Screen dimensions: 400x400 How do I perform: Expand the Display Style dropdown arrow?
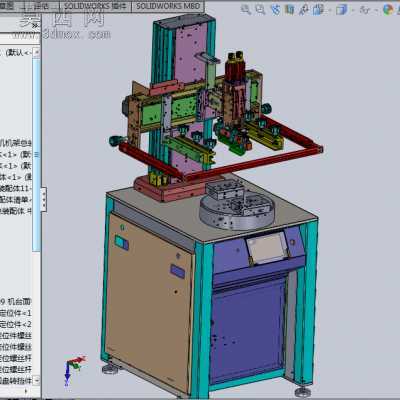point(352,11)
